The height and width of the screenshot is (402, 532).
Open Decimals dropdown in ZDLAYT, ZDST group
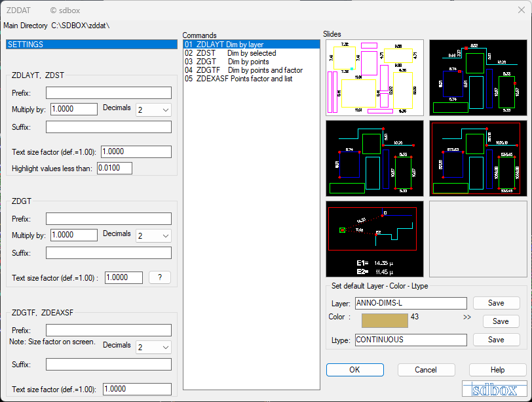153,110
